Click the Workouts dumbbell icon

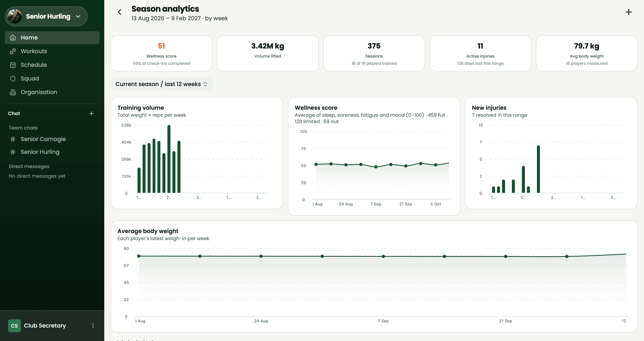click(13, 51)
